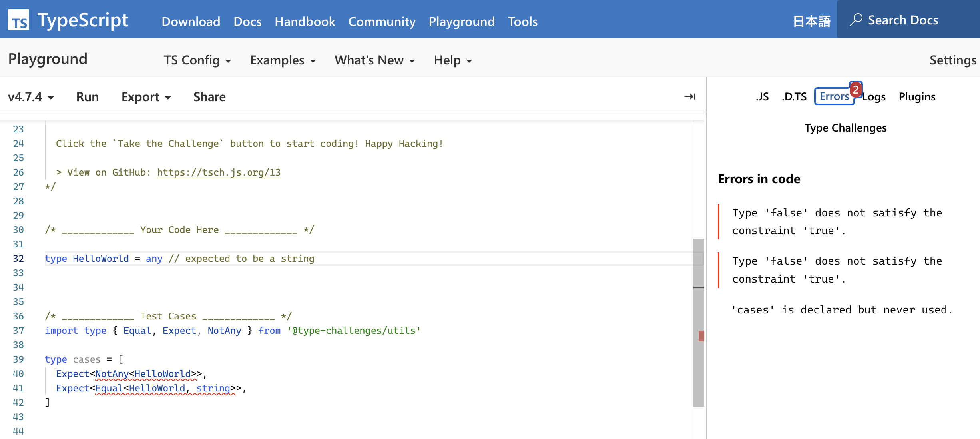Open the tsch.js.org/13 GitHub link
The width and height of the screenshot is (980, 439).
pos(219,172)
